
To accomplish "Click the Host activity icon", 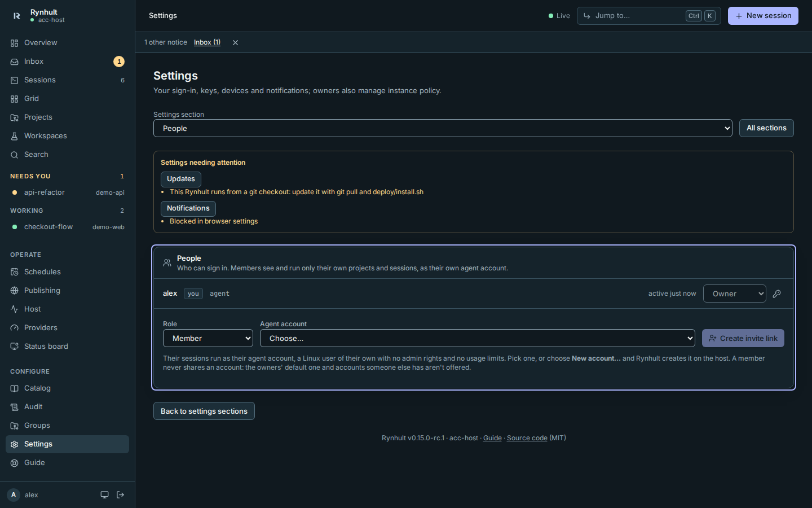I will (x=15, y=309).
